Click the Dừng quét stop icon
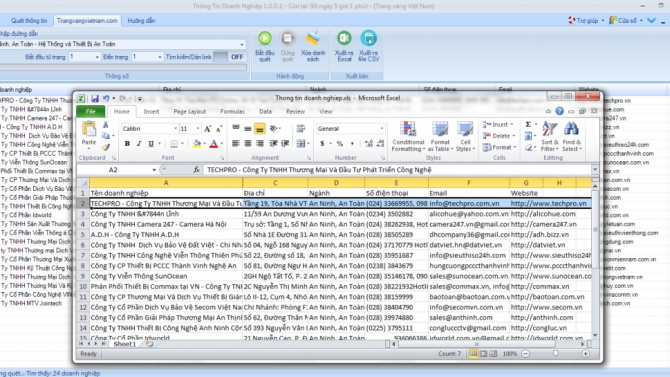670x377 pixels. pyautogui.click(x=288, y=38)
